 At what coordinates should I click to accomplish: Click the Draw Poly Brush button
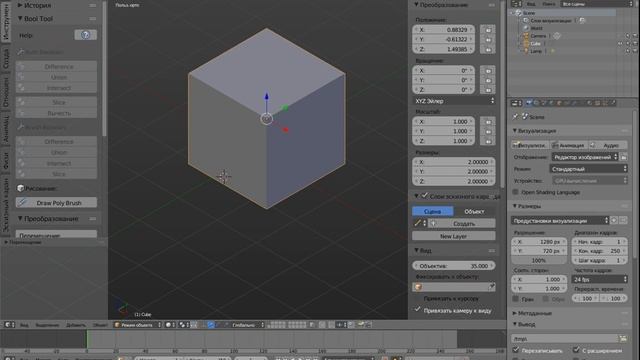tap(56, 203)
